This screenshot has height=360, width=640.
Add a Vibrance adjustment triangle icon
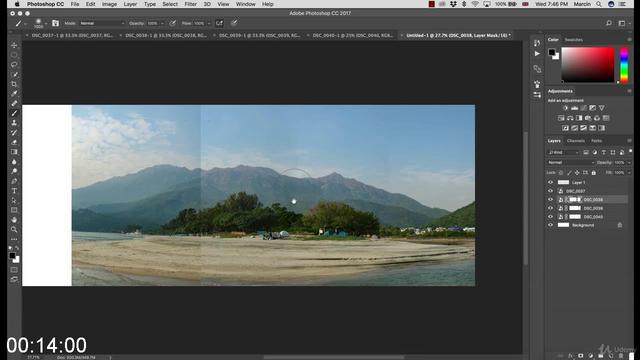602,108
